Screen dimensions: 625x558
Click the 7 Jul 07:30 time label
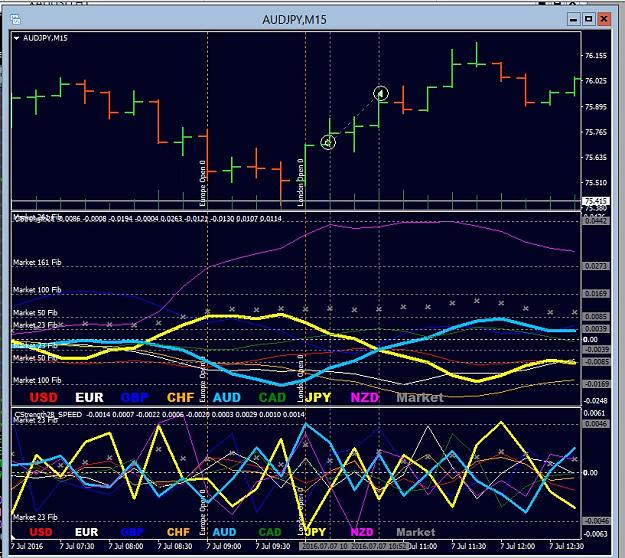(x=77, y=546)
